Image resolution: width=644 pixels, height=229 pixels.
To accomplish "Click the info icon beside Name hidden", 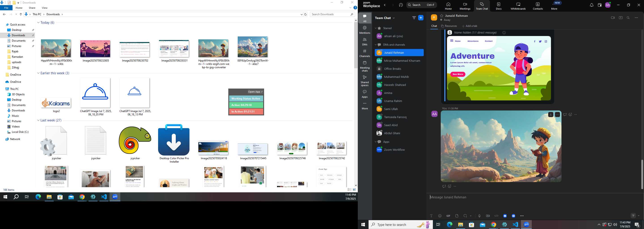I will click(504, 33).
